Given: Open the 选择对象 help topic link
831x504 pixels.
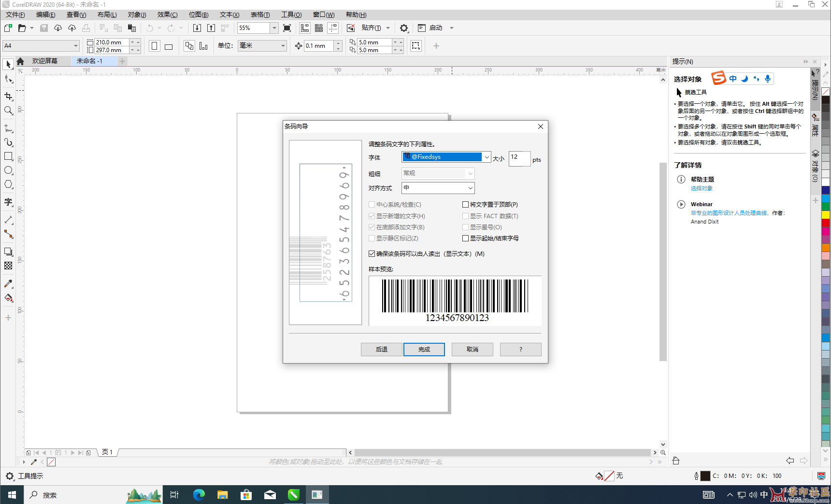Looking at the screenshot, I should [x=702, y=189].
